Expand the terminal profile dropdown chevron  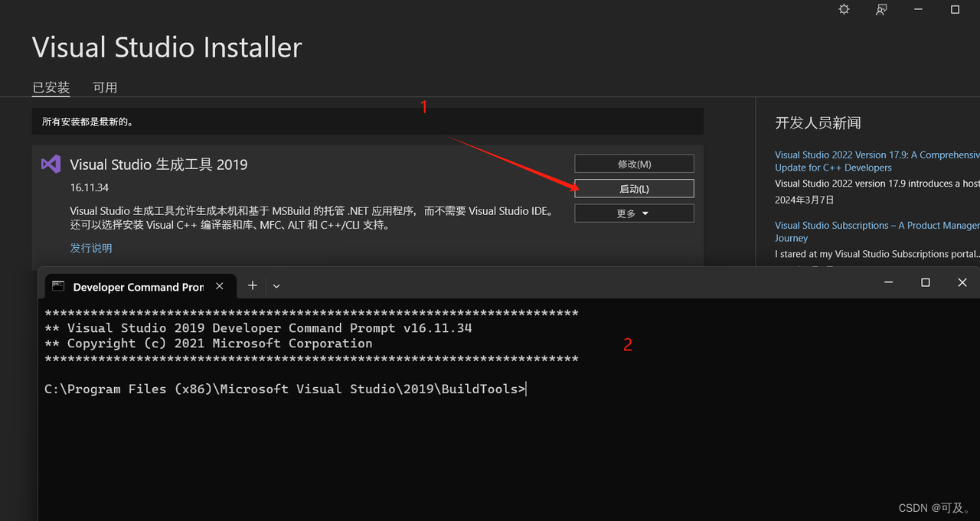coord(276,286)
